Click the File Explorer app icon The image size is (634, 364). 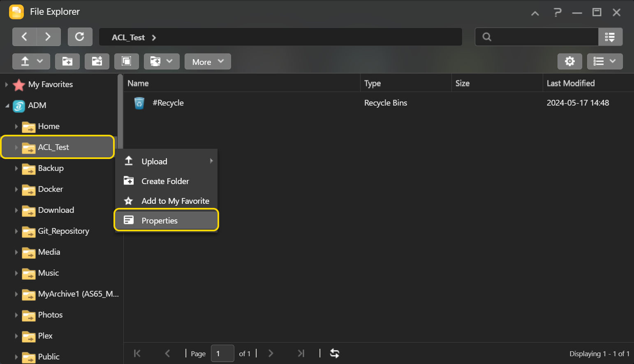[16, 12]
